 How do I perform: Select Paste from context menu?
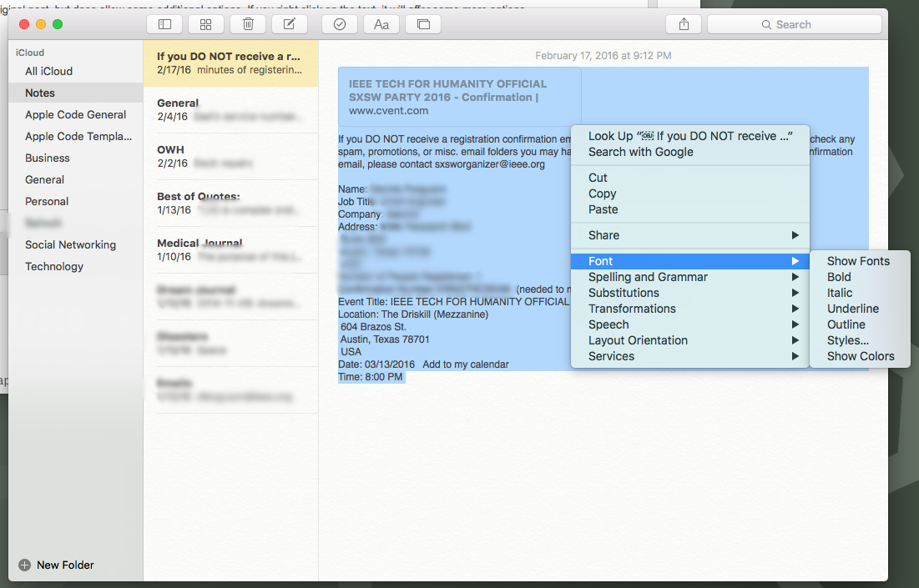pyautogui.click(x=689, y=209)
